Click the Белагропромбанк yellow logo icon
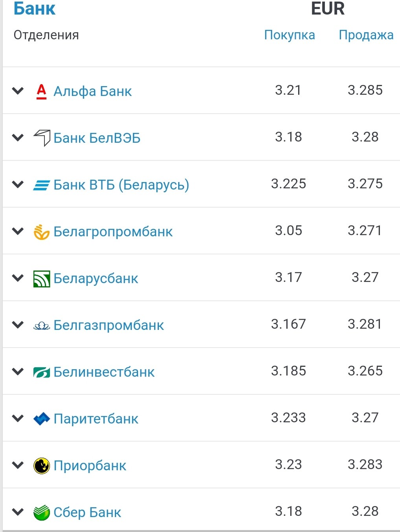This screenshot has height=532, width=400. click(41, 232)
